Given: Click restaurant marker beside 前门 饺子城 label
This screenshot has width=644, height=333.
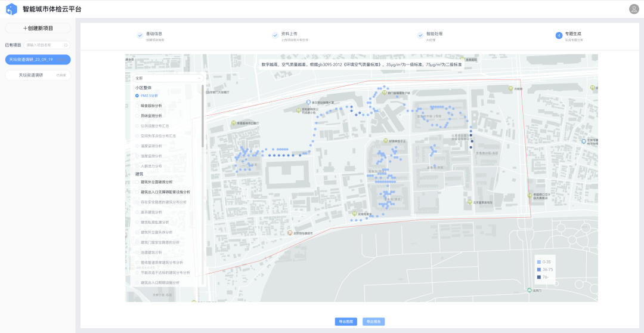Looking at the screenshot, I should tap(384, 93).
